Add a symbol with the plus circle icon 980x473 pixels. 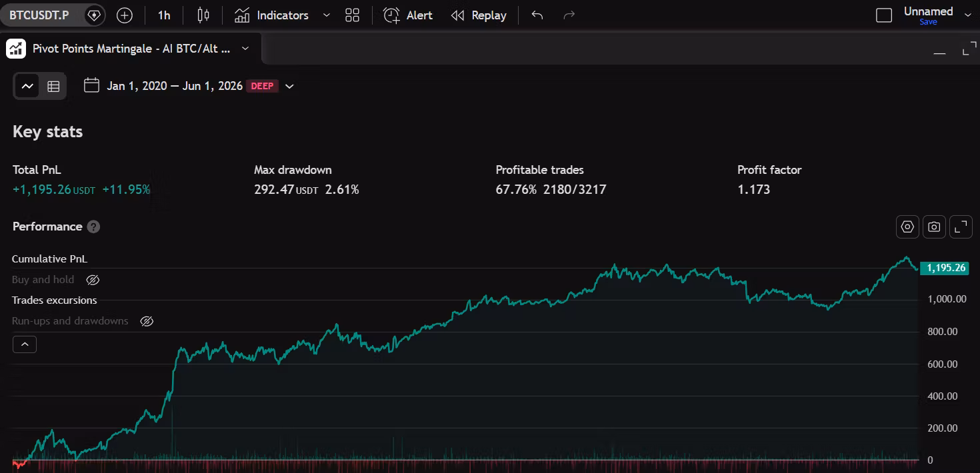click(x=125, y=15)
